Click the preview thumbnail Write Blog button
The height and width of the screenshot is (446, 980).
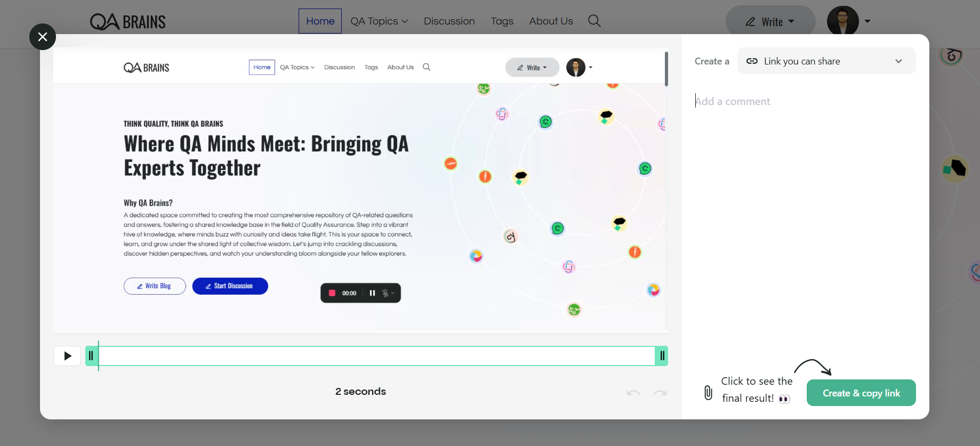(x=155, y=286)
